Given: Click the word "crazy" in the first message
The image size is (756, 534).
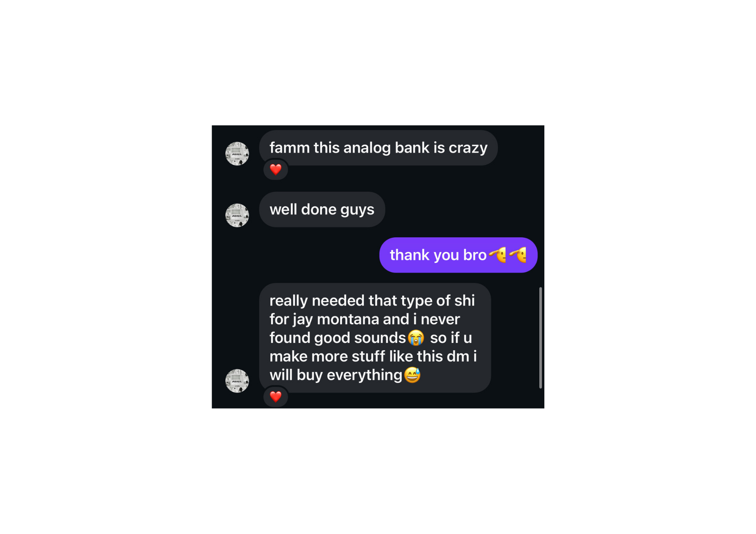Looking at the screenshot, I should coord(468,148).
